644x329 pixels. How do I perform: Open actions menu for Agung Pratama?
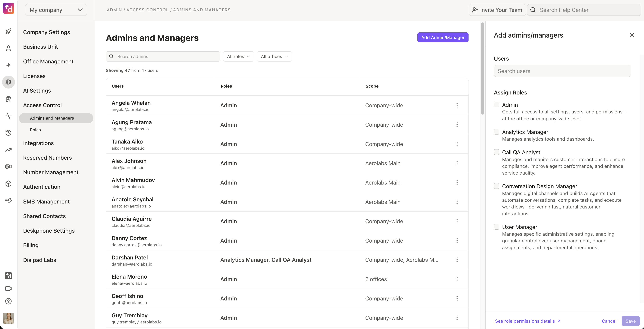point(457,125)
